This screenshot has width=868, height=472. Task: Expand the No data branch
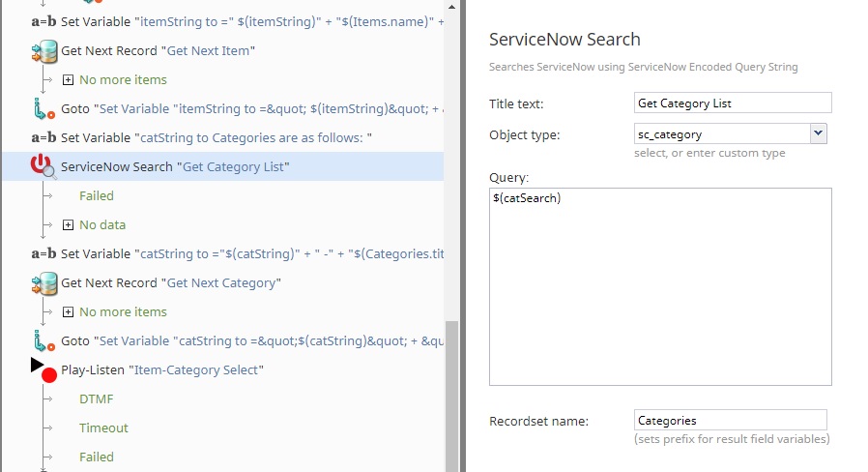(68, 225)
